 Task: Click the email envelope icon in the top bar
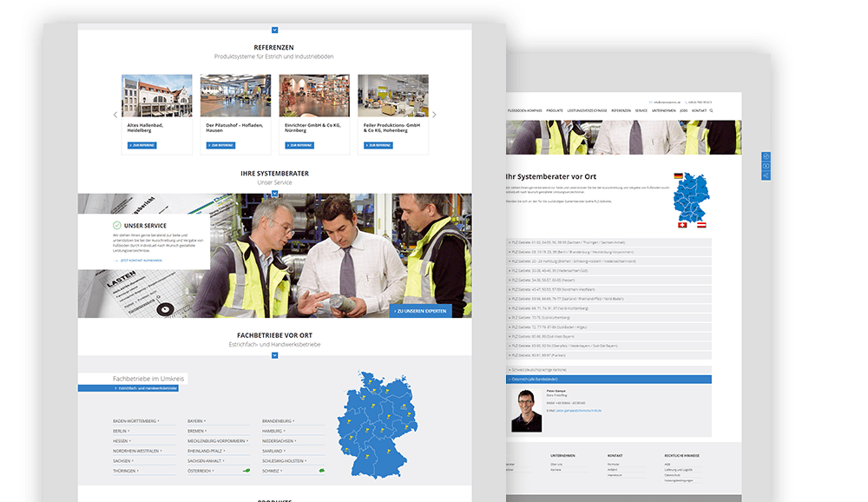[x=650, y=102]
